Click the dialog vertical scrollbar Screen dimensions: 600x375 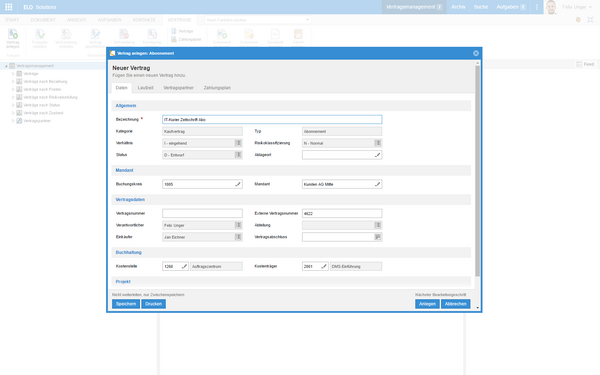tap(477, 171)
